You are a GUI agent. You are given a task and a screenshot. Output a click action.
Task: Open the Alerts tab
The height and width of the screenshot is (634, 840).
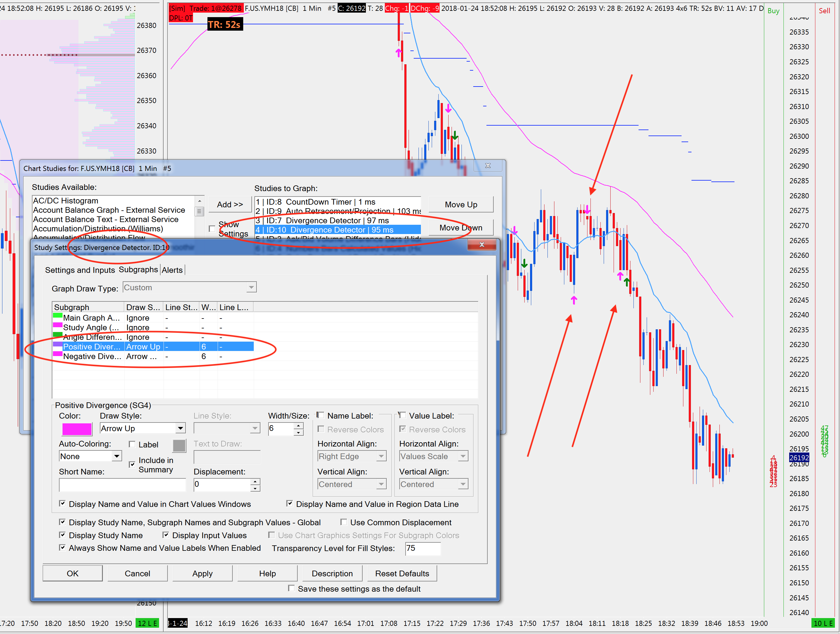tap(172, 270)
